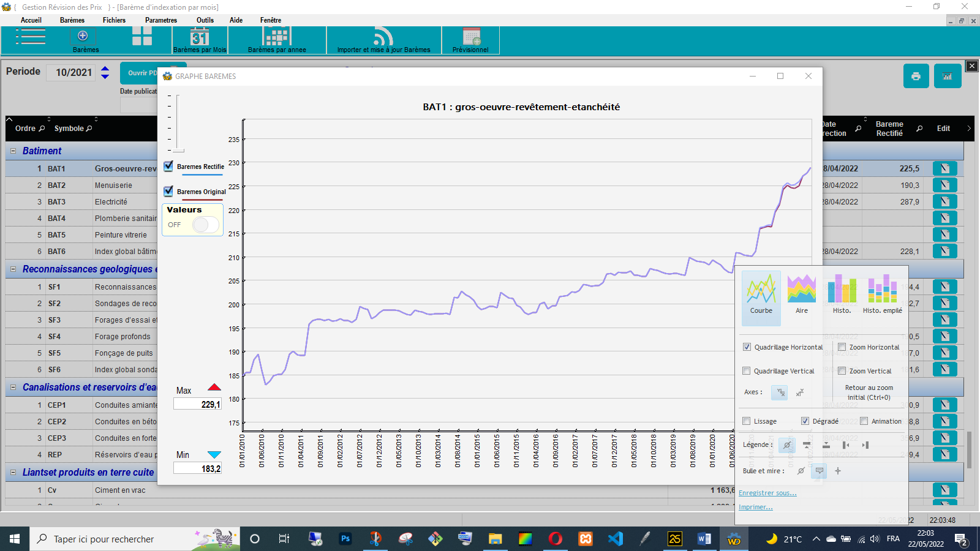
Task: Collapse Canalisations et reservoirs group
Action: [x=13, y=388]
